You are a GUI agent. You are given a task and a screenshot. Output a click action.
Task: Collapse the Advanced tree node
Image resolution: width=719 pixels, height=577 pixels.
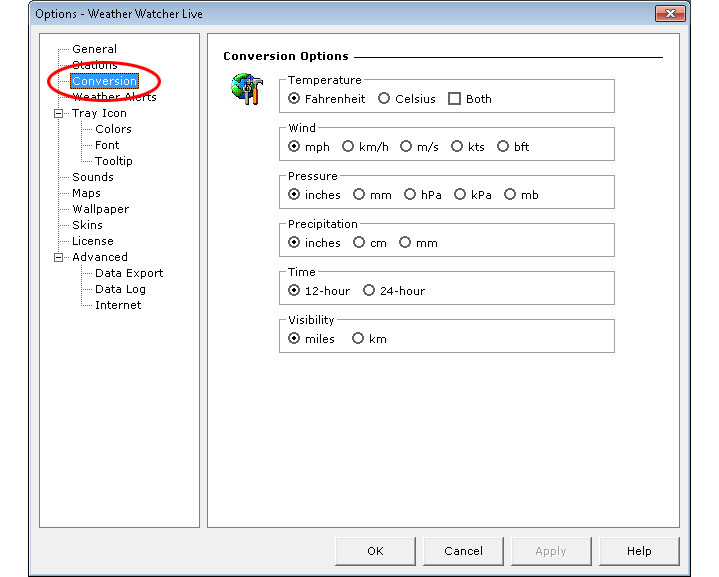pyautogui.click(x=59, y=257)
